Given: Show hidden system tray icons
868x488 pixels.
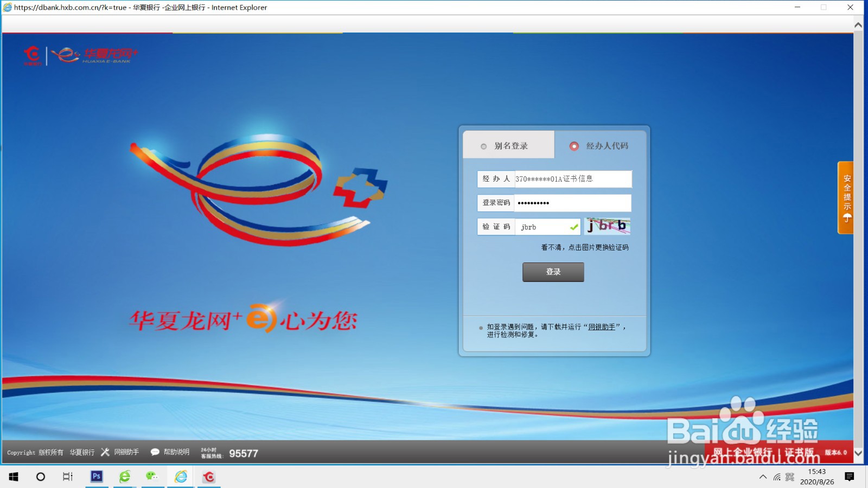Looking at the screenshot, I should [x=763, y=477].
